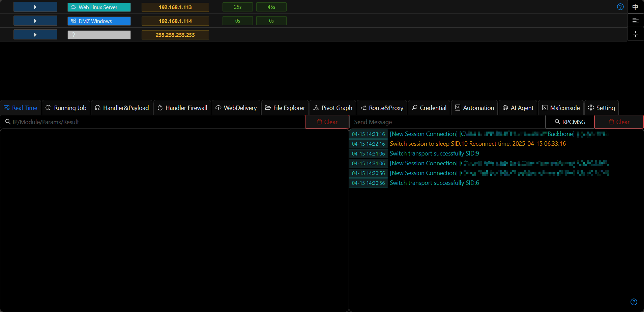644x312 pixels.
Task: Focus the Send Message input field
Action: pos(447,122)
